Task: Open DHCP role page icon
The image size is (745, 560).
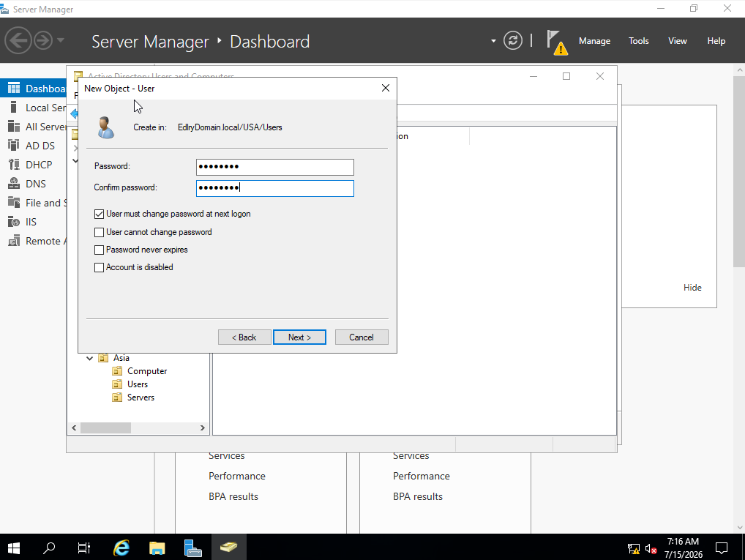Action: 14,165
